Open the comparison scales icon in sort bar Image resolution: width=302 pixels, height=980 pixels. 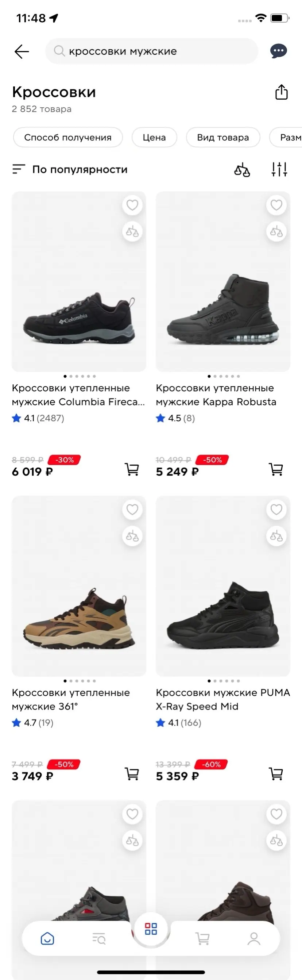pos(242,170)
